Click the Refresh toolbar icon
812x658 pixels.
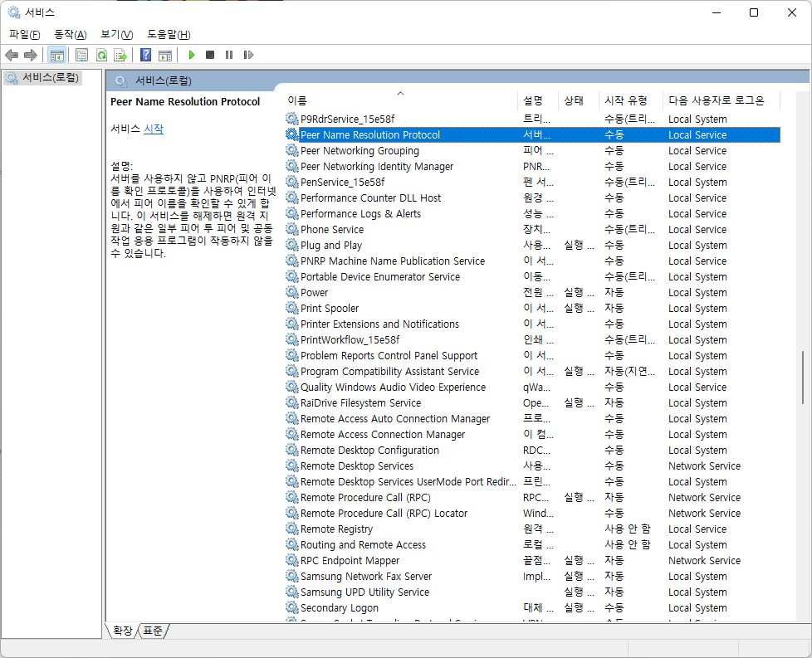(101, 55)
